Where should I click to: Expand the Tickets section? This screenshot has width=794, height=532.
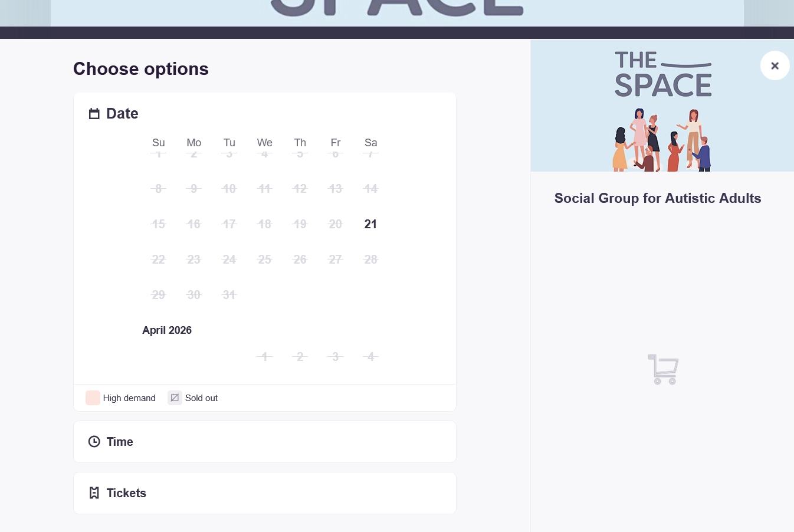coord(264,492)
